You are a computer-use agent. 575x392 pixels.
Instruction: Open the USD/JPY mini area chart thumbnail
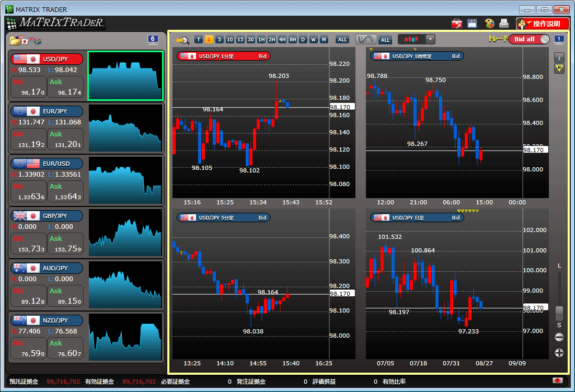pyautogui.click(x=125, y=76)
